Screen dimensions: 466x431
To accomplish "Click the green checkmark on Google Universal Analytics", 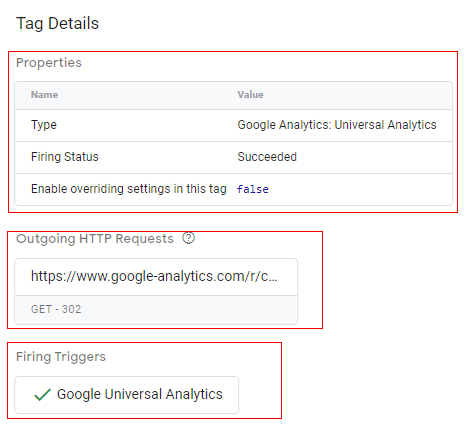I will (x=42, y=395).
